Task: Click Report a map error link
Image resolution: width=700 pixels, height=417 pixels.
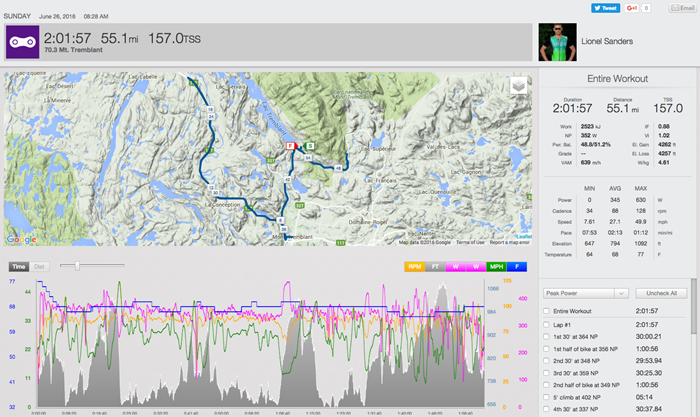Action: coord(509,242)
